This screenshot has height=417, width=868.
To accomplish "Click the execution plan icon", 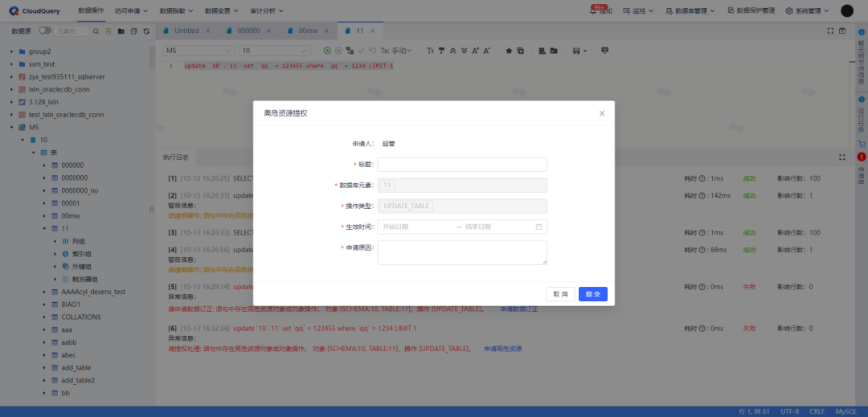I will (x=350, y=51).
